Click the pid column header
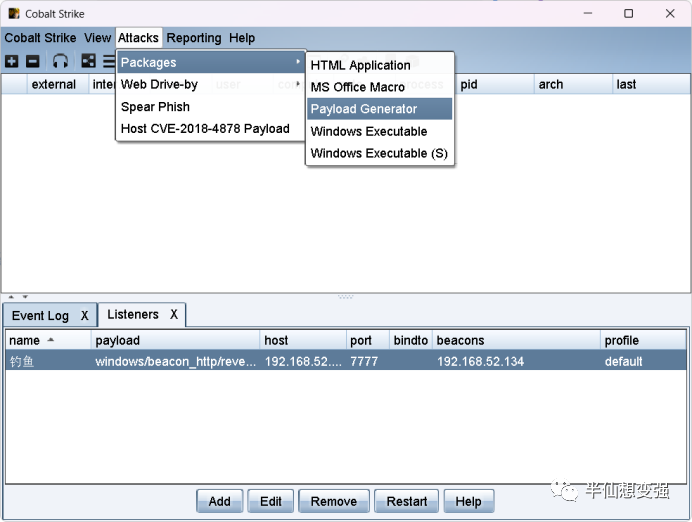This screenshot has height=522, width=692. pyautogui.click(x=495, y=84)
